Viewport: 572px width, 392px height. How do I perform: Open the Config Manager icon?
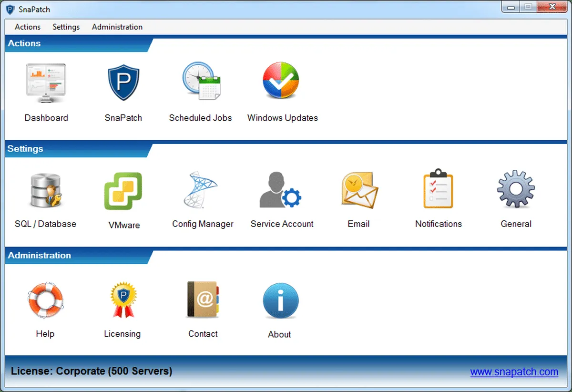click(x=200, y=190)
